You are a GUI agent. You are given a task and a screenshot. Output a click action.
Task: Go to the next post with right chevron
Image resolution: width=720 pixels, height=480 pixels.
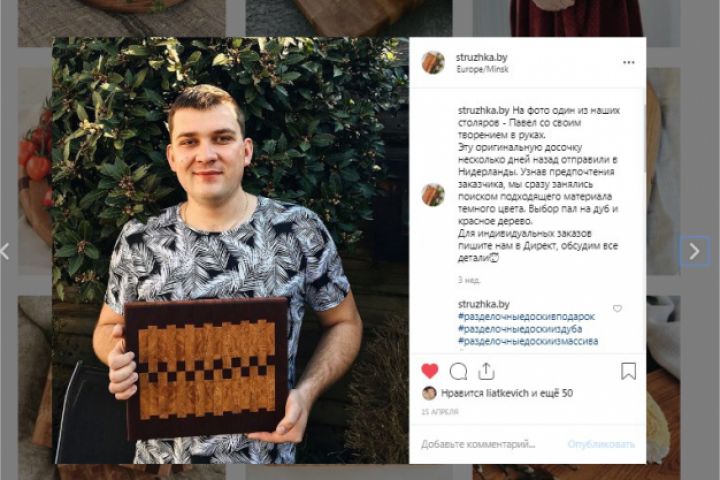(x=694, y=251)
